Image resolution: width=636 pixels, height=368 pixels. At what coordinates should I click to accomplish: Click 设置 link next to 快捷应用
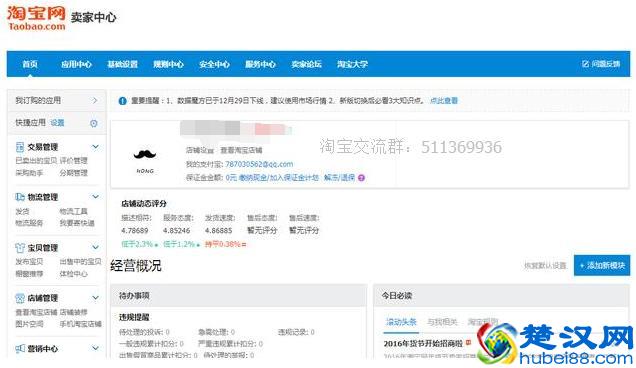click(x=57, y=123)
